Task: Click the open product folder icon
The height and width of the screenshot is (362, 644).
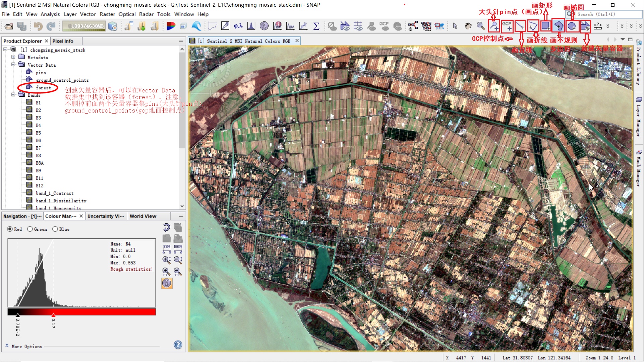Action: click(9, 26)
